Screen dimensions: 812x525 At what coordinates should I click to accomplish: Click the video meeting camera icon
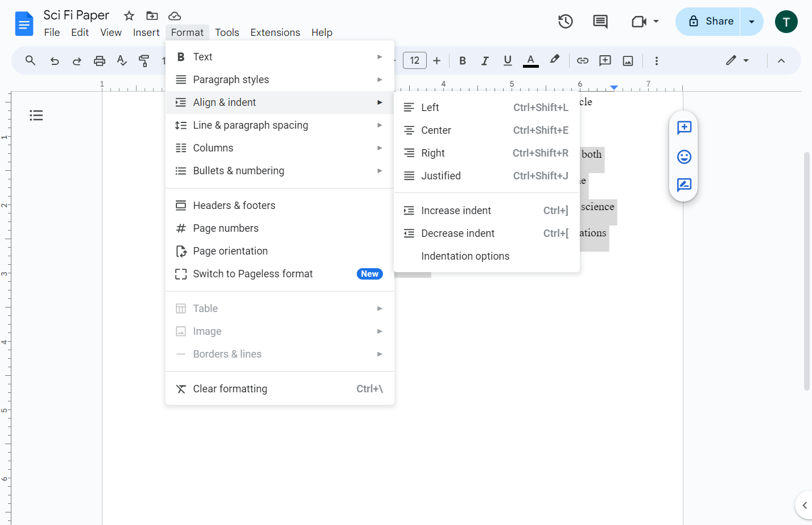(639, 22)
